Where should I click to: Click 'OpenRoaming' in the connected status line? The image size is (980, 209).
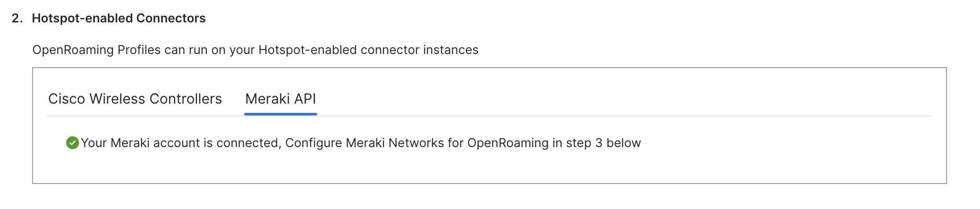tap(508, 143)
